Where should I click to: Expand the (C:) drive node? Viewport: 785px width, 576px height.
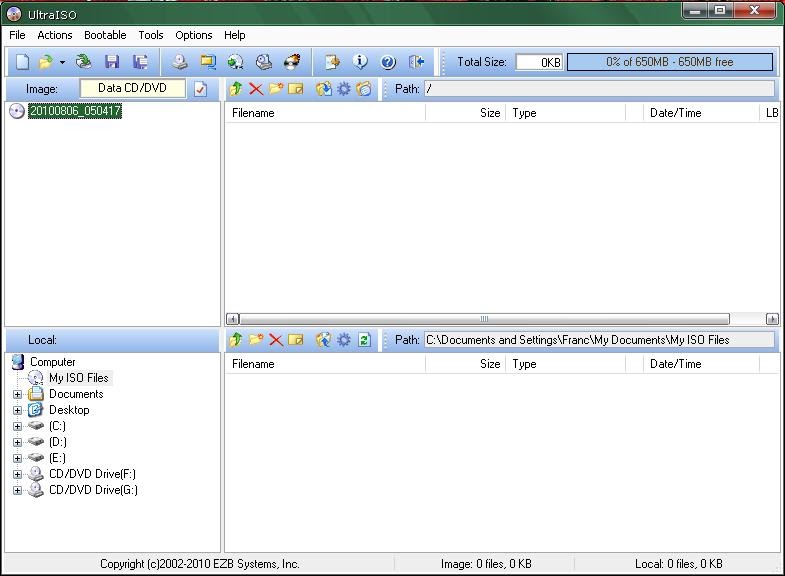pyautogui.click(x=18, y=426)
